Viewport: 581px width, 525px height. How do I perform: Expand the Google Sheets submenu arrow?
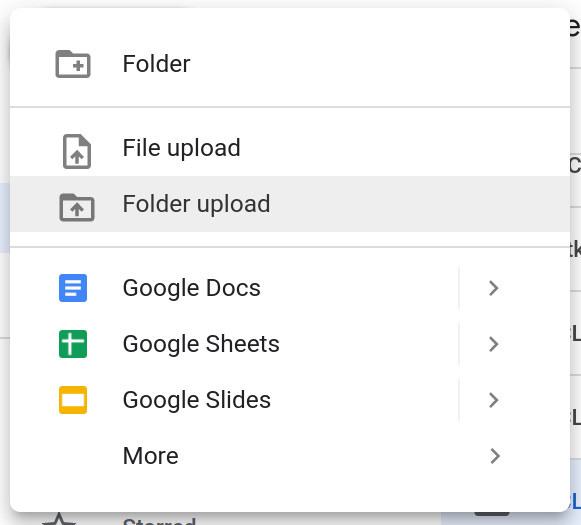[494, 344]
